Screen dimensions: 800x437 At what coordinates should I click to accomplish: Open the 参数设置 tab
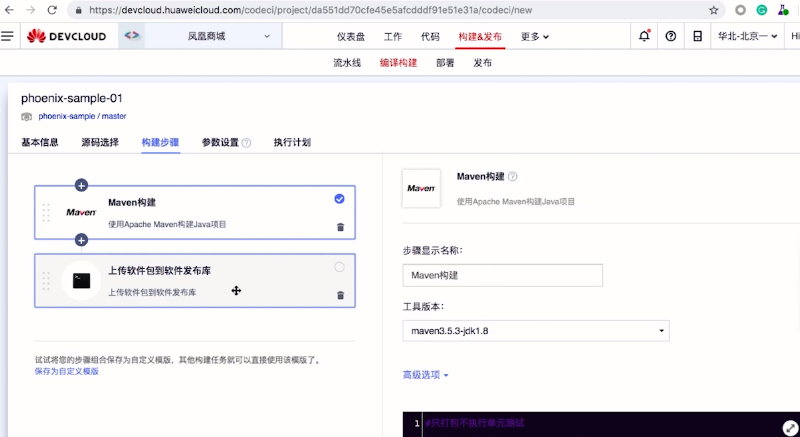click(x=220, y=142)
